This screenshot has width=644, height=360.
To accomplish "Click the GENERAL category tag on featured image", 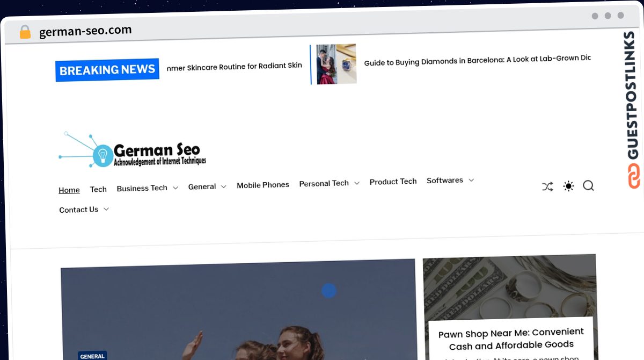I will pos(92,356).
